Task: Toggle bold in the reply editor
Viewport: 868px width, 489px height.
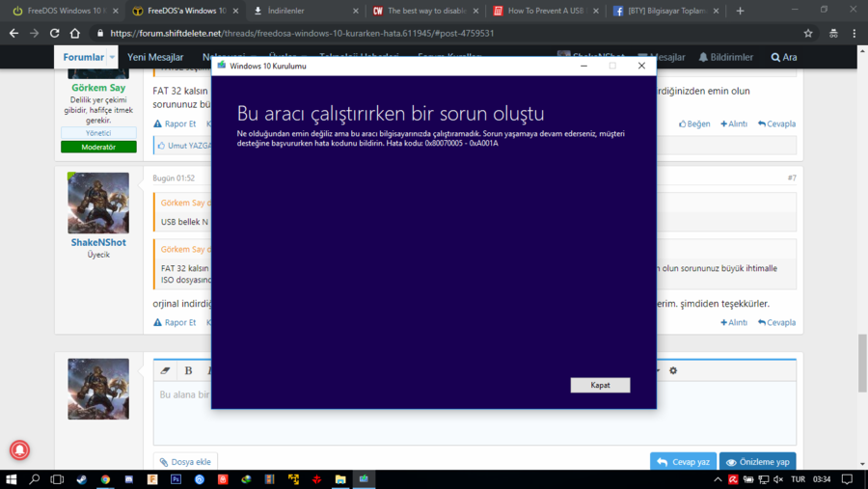Action: 188,370
